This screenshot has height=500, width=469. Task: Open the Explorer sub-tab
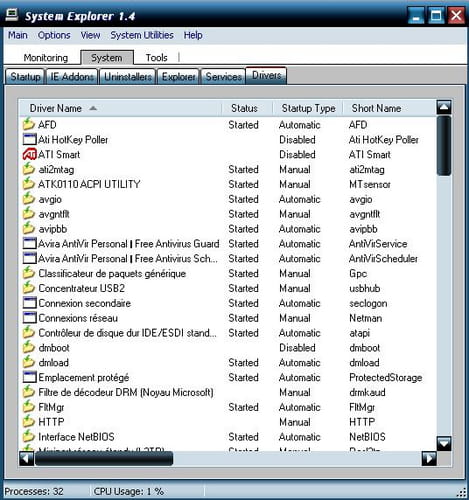[x=178, y=77]
